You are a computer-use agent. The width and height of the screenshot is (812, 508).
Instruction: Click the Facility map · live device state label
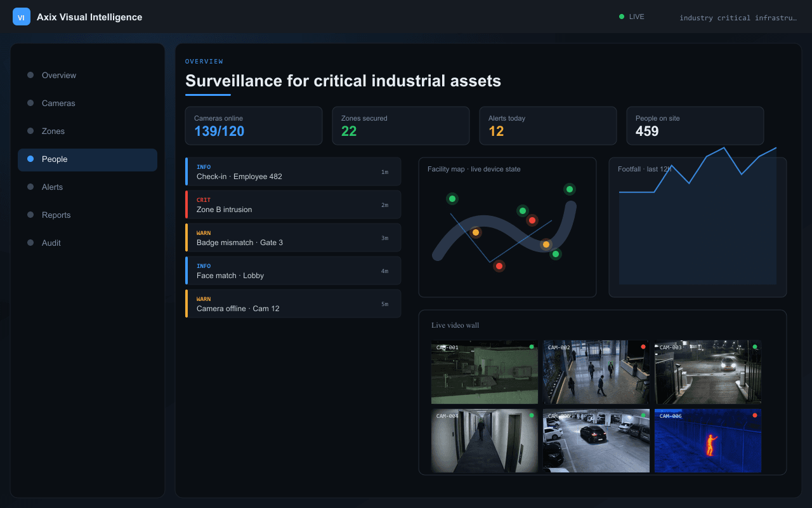[x=474, y=169]
